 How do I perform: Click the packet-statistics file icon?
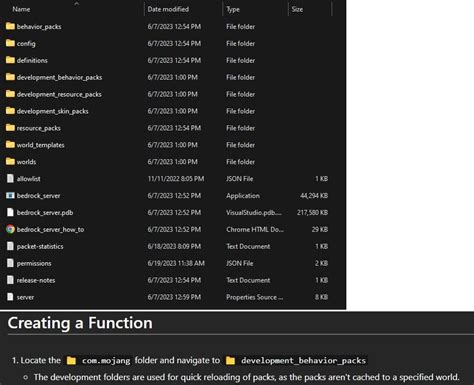tap(10, 246)
